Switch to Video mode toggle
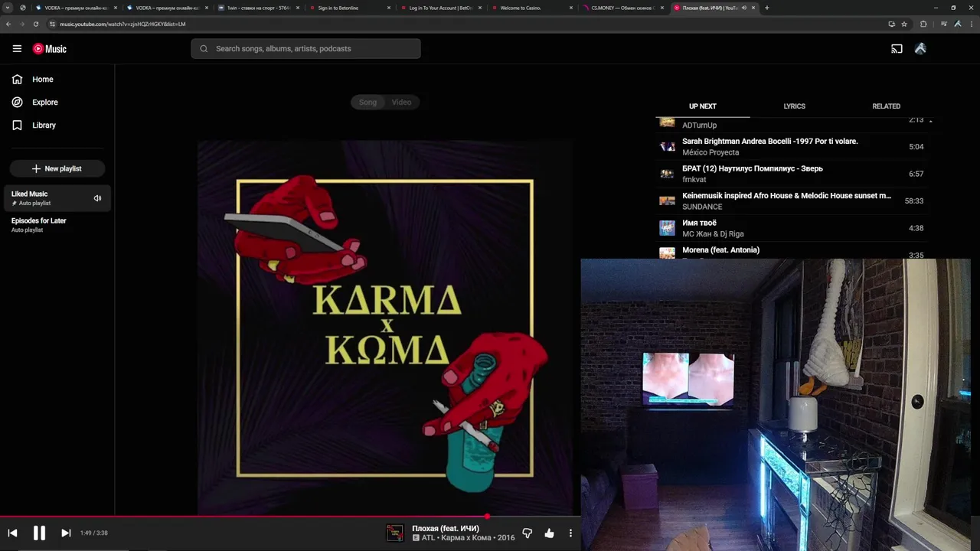The image size is (980, 551). tap(402, 103)
